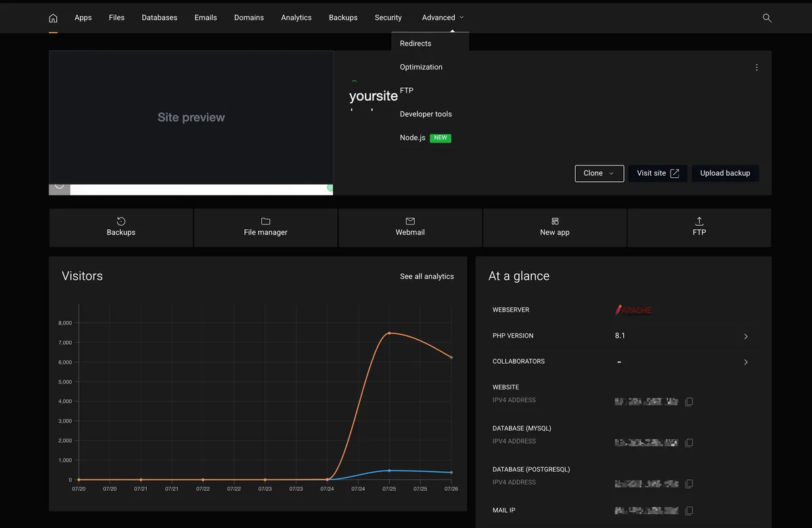812x528 pixels.
Task: Follow the See all analytics link
Action: [427, 277]
